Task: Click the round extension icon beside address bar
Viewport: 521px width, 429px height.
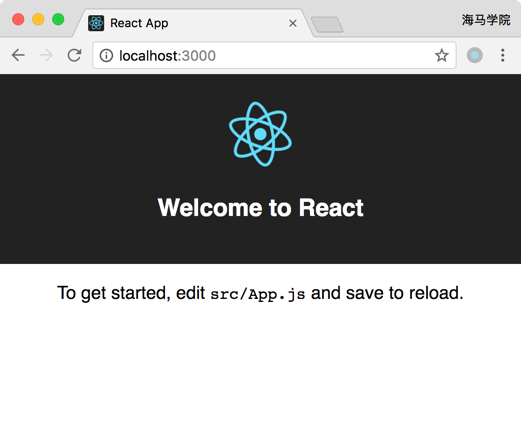Action: 475,55
